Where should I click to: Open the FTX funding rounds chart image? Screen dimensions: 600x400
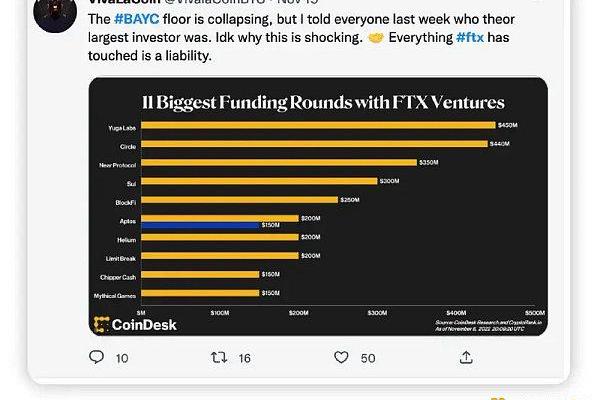click(x=318, y=210)
